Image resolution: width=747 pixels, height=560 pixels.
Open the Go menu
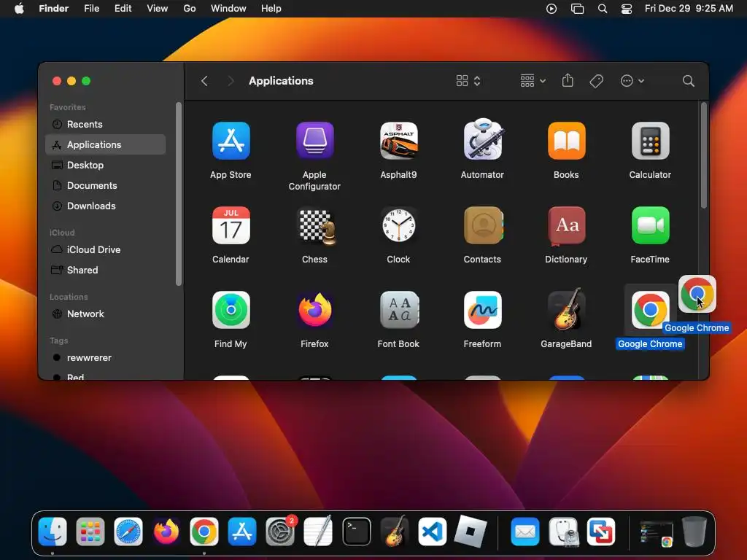(190, 8)
